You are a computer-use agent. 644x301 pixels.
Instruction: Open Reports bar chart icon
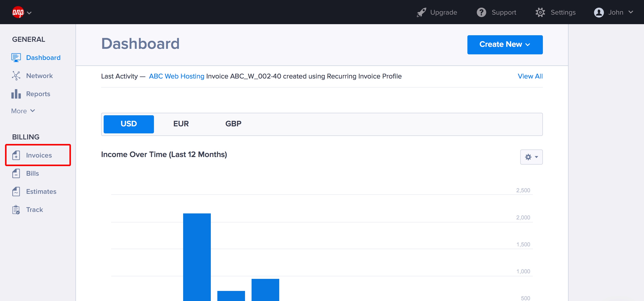click(16, 94)
